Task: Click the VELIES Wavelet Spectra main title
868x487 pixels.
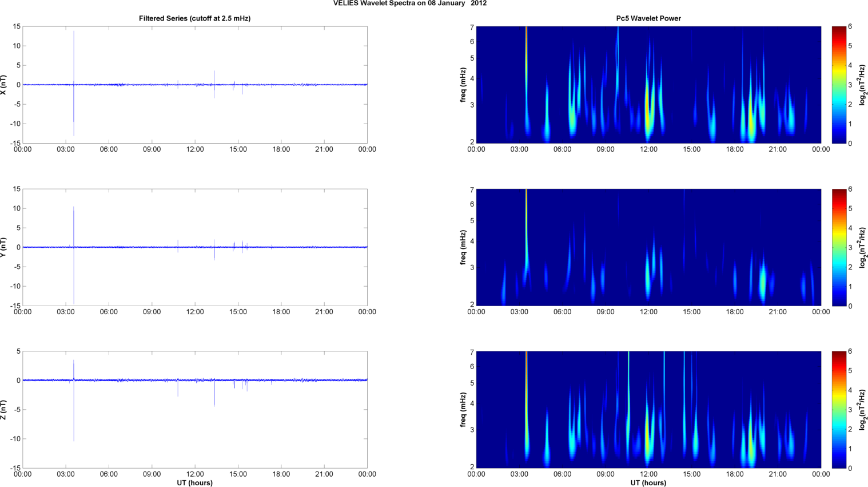Action: click(410, 3)
